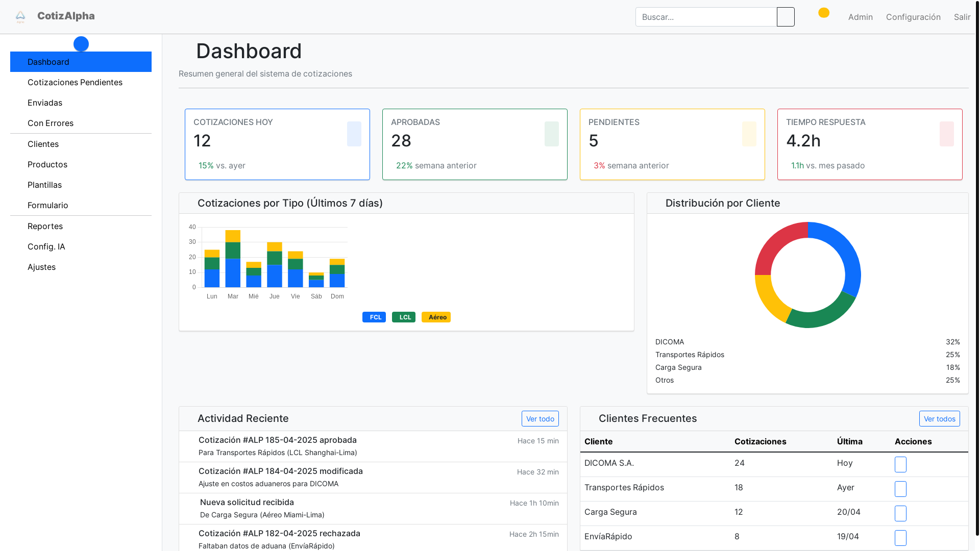The width and height of the screenshot is (980, 551).
Task: Open Clientes in sidebar
Action: (81, 144)
